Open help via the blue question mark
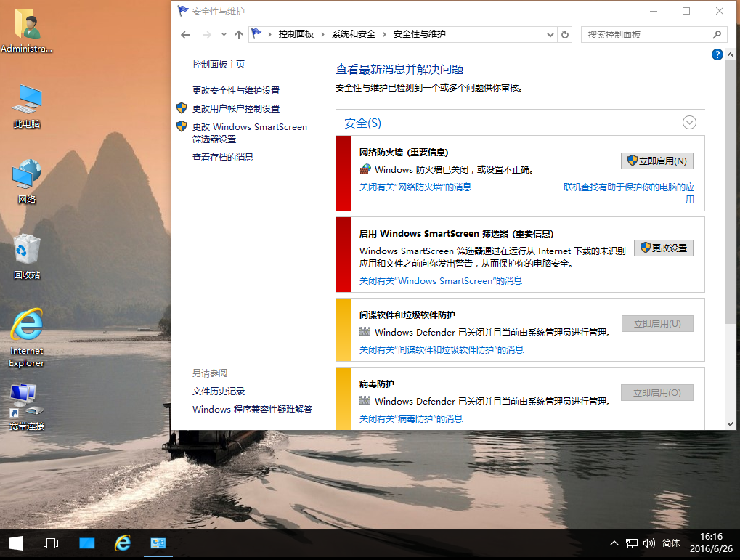Image resolution: width=740 pixels, height=560 pixels. pyautogui.click(x=717, y=54)
